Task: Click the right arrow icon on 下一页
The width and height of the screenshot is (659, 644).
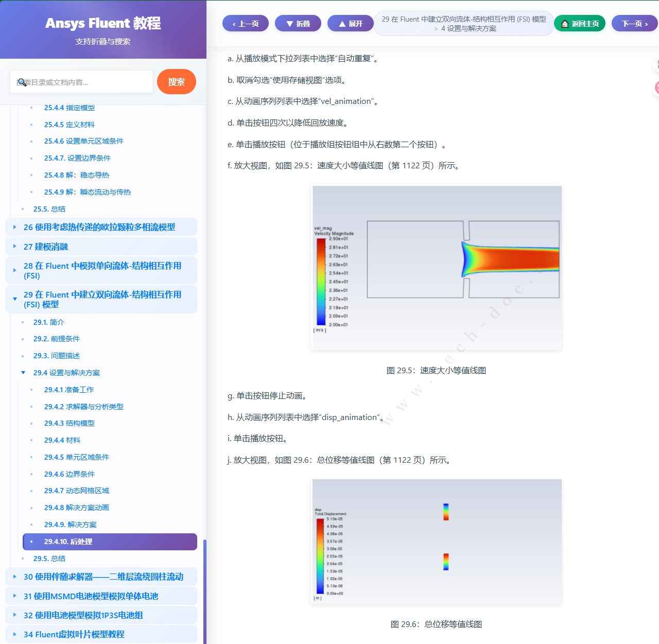Action: 647,24
